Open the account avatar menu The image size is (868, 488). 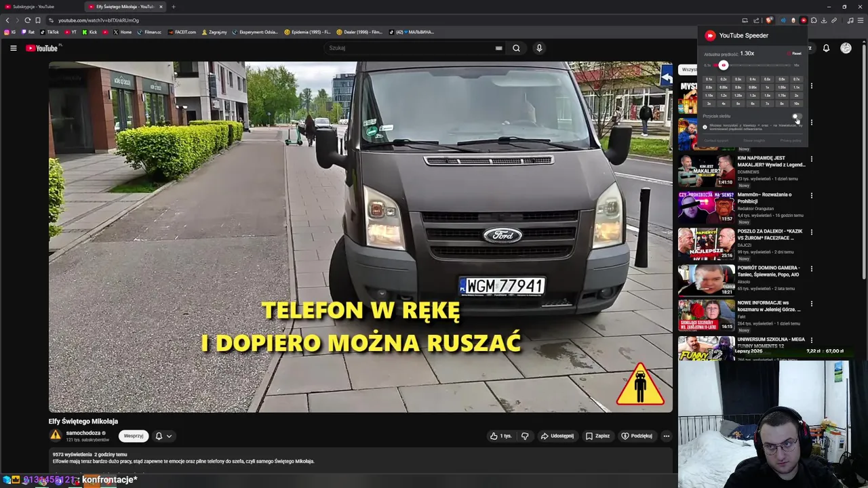(846, 48)
